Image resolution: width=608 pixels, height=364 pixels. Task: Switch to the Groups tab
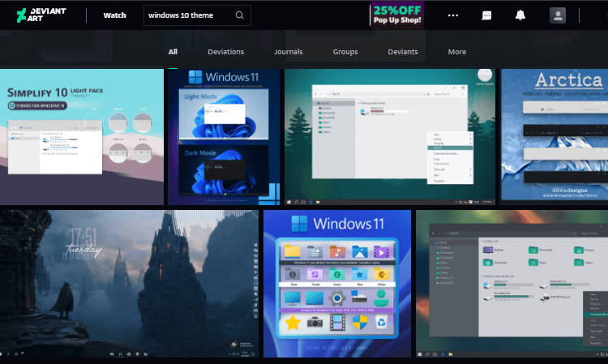tap(345, 52)
